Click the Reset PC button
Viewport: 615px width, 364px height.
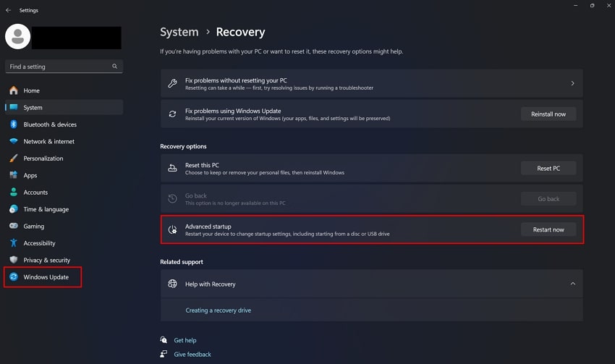pos(548,168)
